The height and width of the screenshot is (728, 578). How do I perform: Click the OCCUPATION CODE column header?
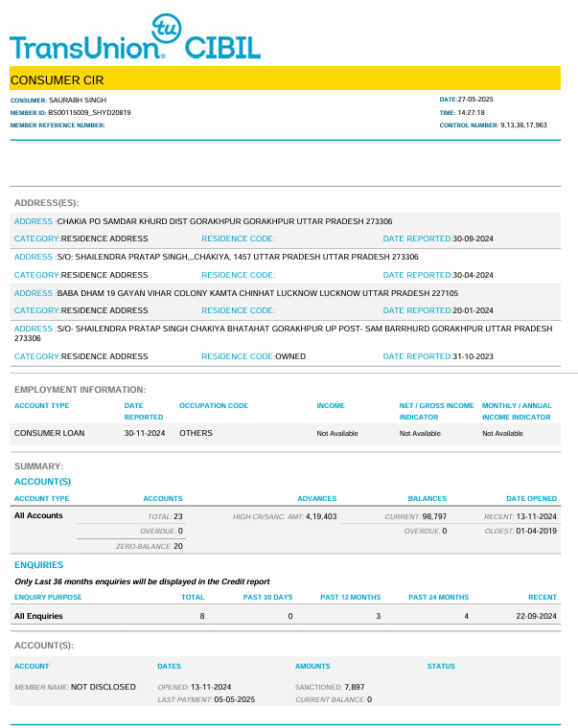click(x=214, y=405)
